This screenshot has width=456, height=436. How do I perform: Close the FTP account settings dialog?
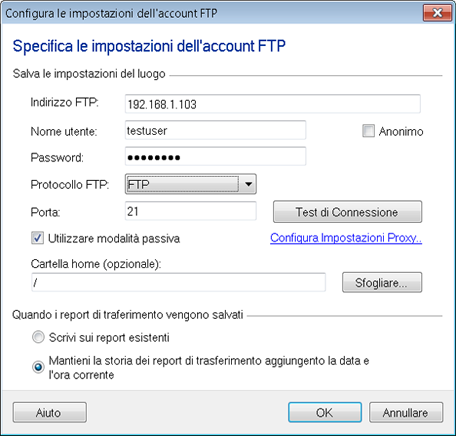[437, 13]
